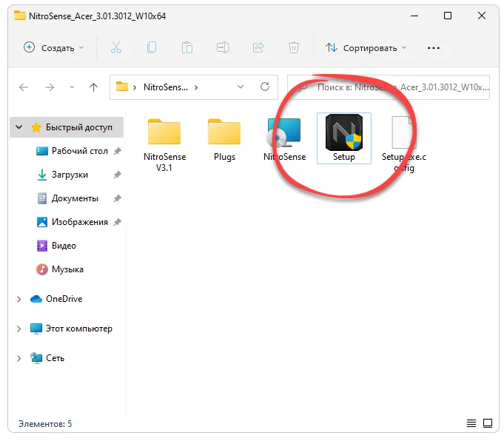Collapse the Быстрый доступ section

click(19, 127)
